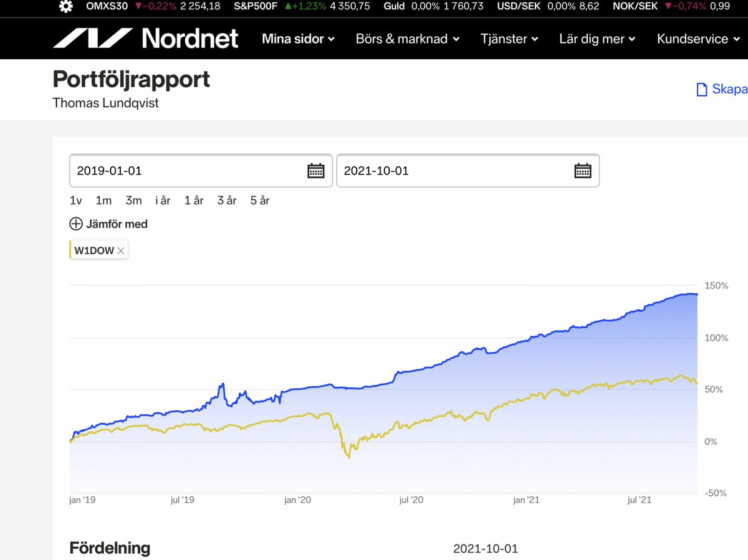
Task: Select the 1m time range
Action: pyautogui.click(x=103, y=201)
